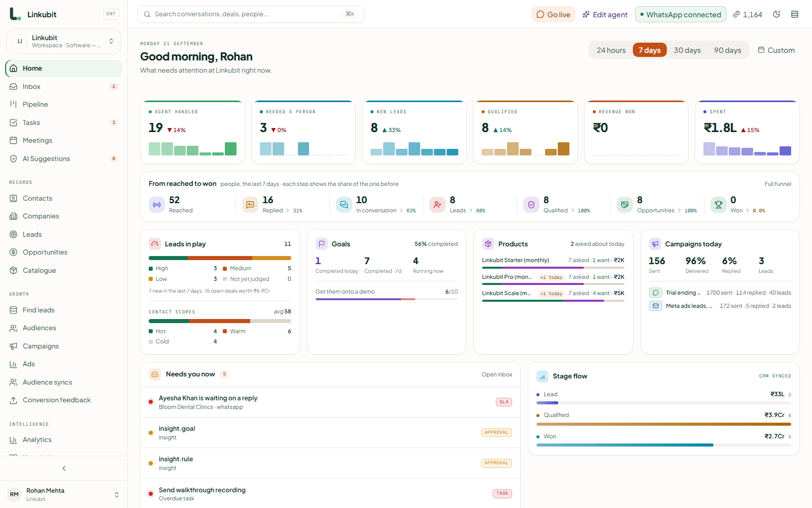Expand the Linkubit workspace switcher
This screenshot has width=812, height=508.
[x=63, y=41]
